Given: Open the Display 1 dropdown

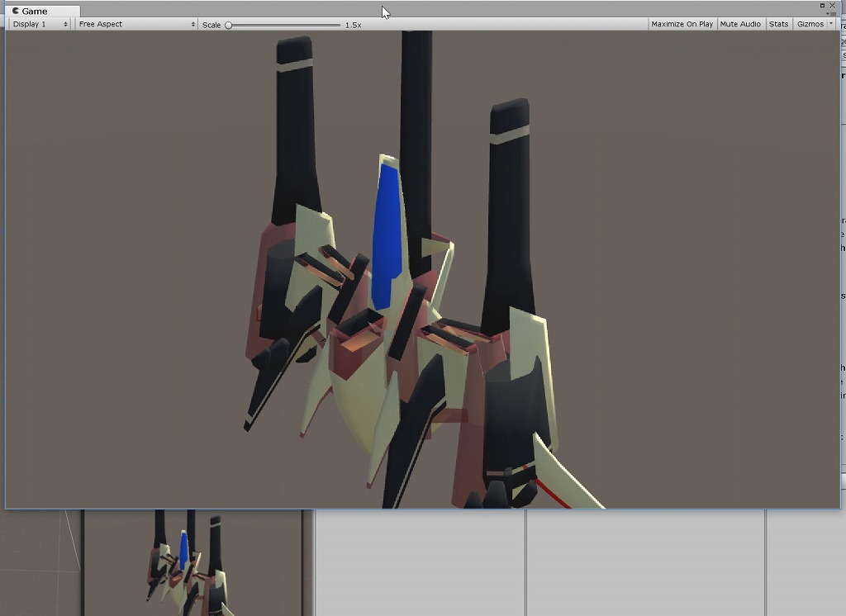Looking at the screenshot, I should click(x=40, y=24).
